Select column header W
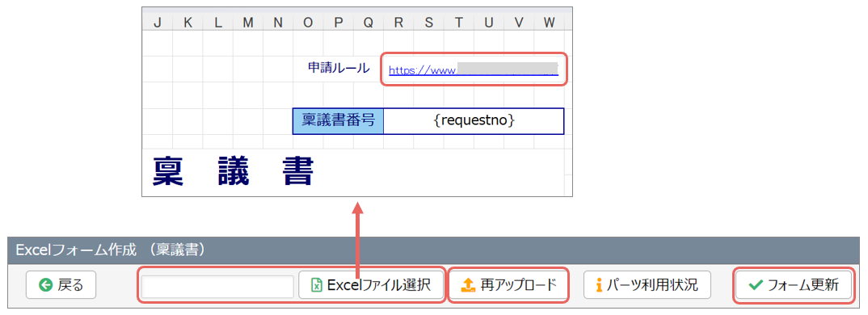Image resolution: width=868 pixels, height=315 pixels. click(549, 22)
